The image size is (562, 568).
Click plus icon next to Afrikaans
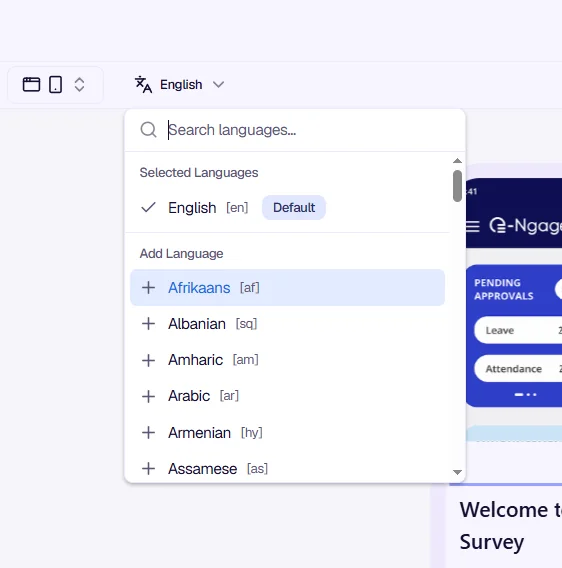(148, 288)
